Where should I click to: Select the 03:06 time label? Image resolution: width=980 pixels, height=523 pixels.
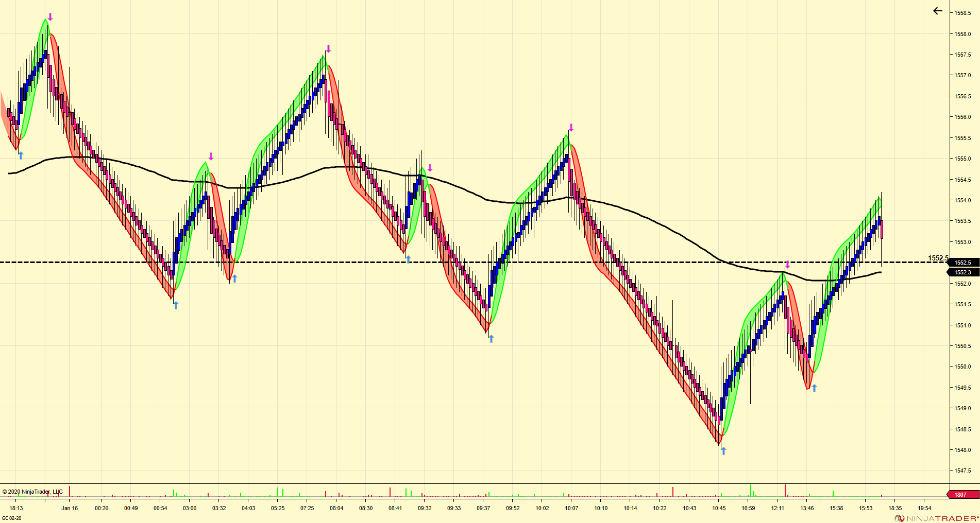point(190,508)
